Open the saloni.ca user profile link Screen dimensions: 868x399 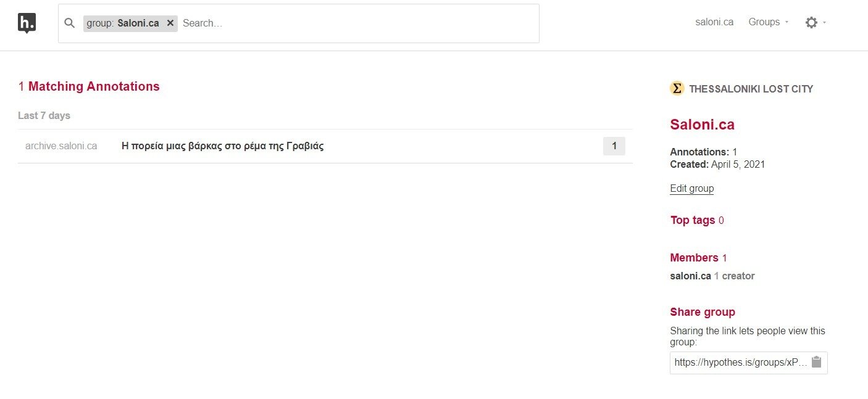[x=714, y=22]
